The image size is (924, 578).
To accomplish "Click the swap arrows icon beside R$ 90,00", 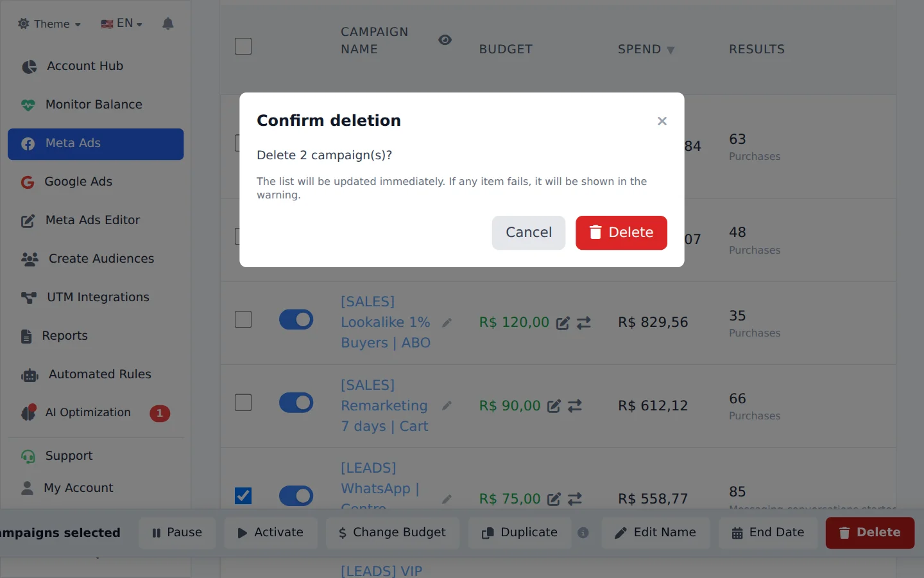I will (x=575, y=406).
